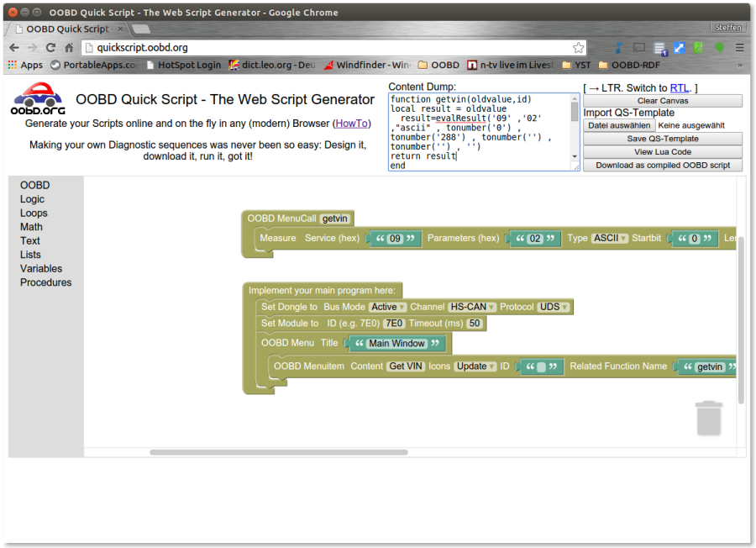Open the Apps grid in bookmarks bar
The image size is (756, 548).
pos(24,65)
